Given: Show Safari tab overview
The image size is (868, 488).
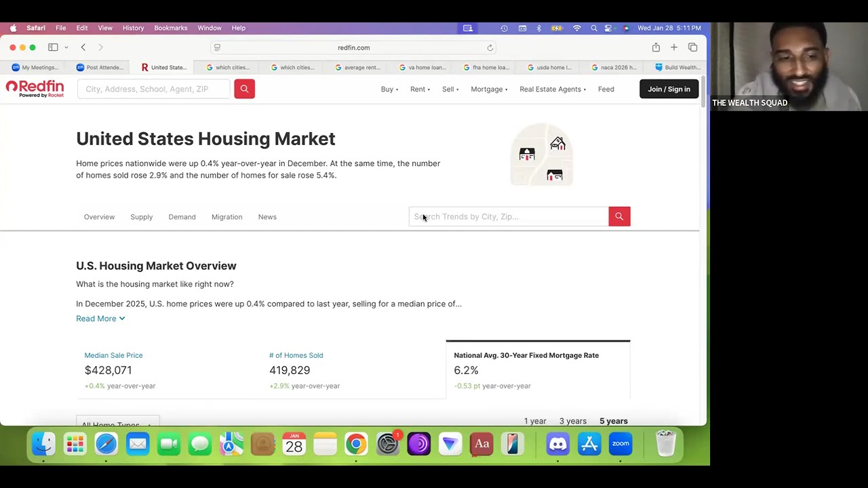Looking at the screenshot, I should [x=692, y=47].
